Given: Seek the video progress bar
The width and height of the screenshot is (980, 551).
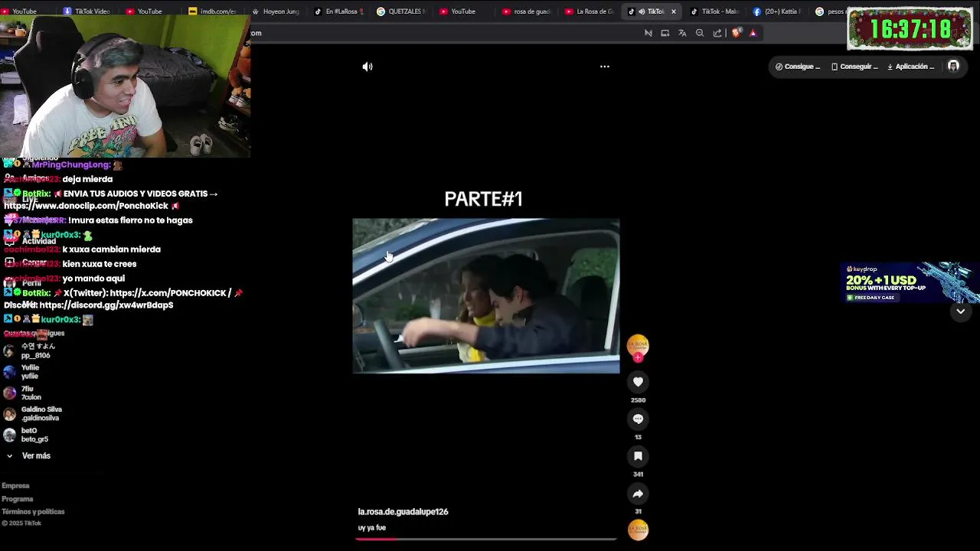Looking at the screenshot, I should 486,539.
